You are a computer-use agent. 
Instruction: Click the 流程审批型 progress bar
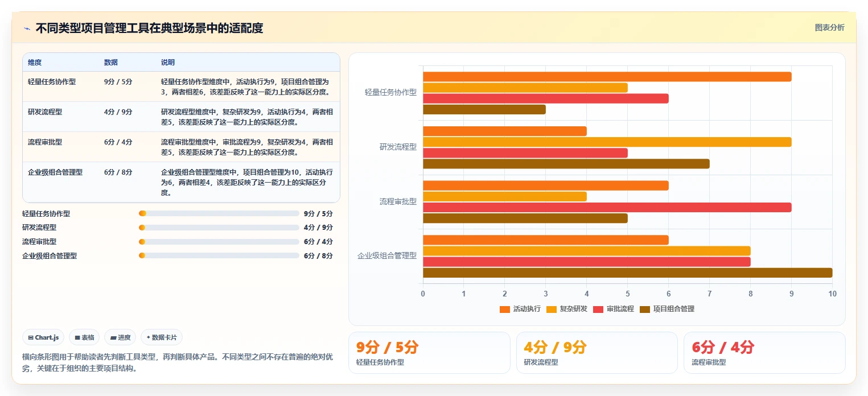pyautogui.click(x=219, y=242)
